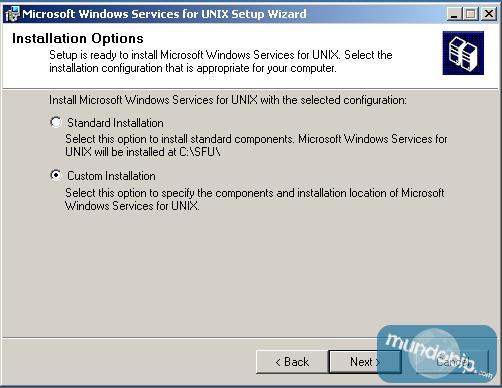This screenshot has height=388, width=502.
Task: Click the custom components and location description
Action: [x=255, y=199]
